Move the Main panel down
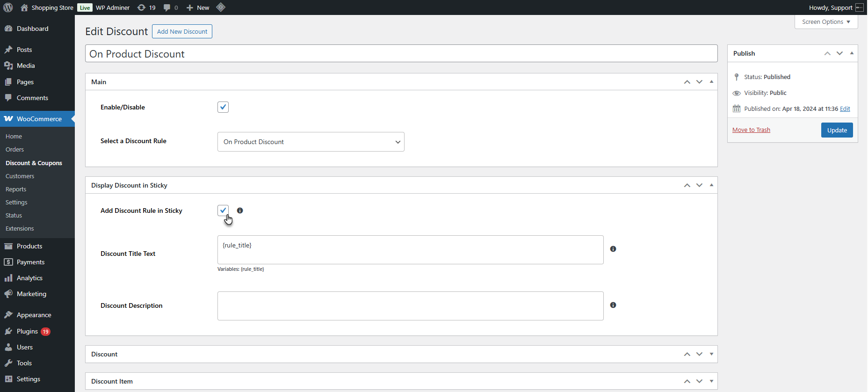This screenshot has height=392, width=868. [x=699, y=82]
